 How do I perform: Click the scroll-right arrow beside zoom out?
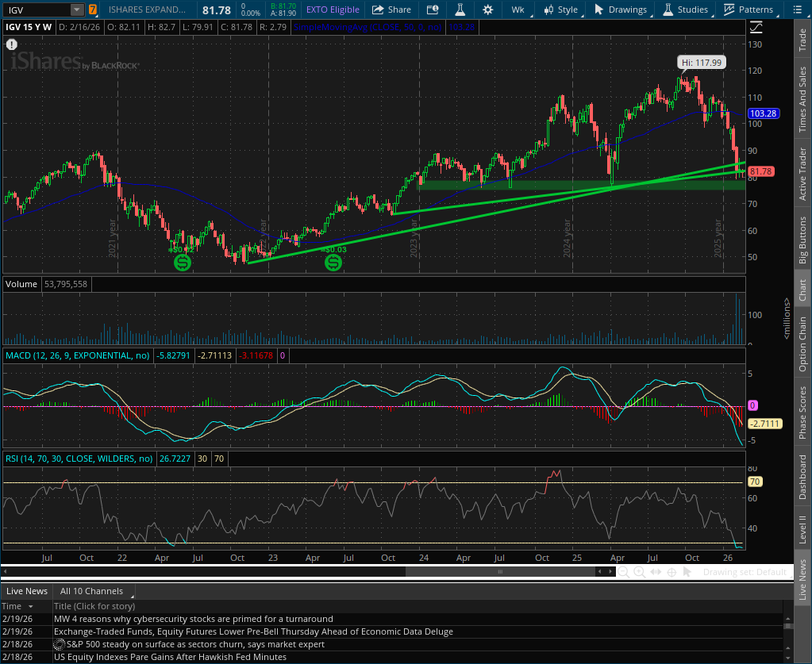(x=610, y=572)
